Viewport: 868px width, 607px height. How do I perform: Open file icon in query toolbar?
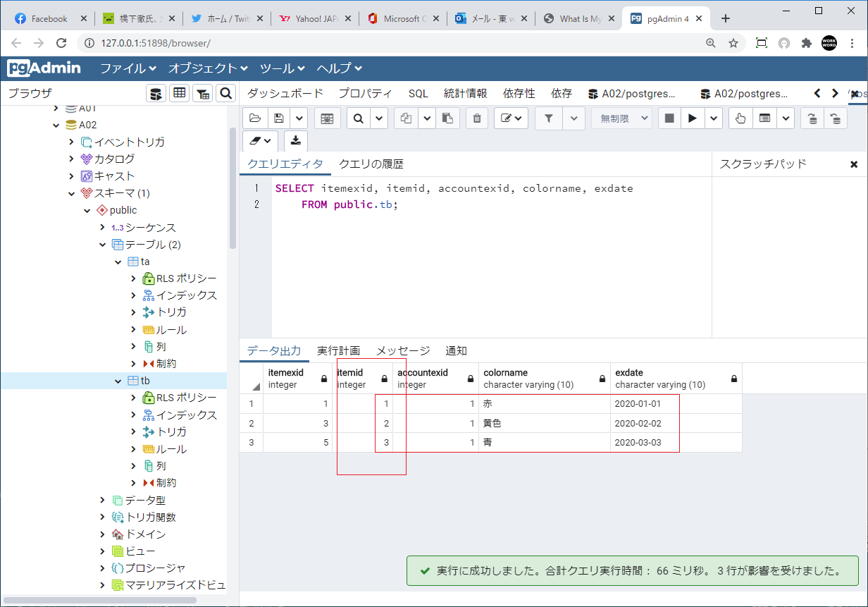click(x=255, y=118)
